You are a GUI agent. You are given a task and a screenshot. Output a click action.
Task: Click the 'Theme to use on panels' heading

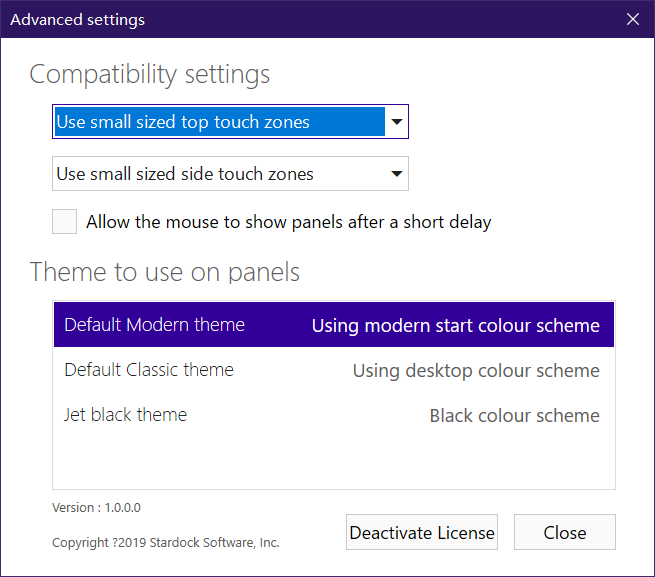(165, 272)
